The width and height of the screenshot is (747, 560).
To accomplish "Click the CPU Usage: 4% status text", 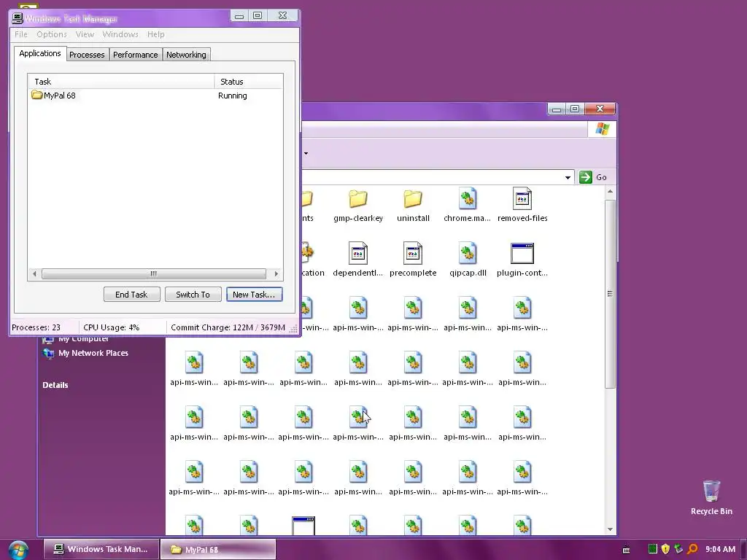I will pos(112,327).
